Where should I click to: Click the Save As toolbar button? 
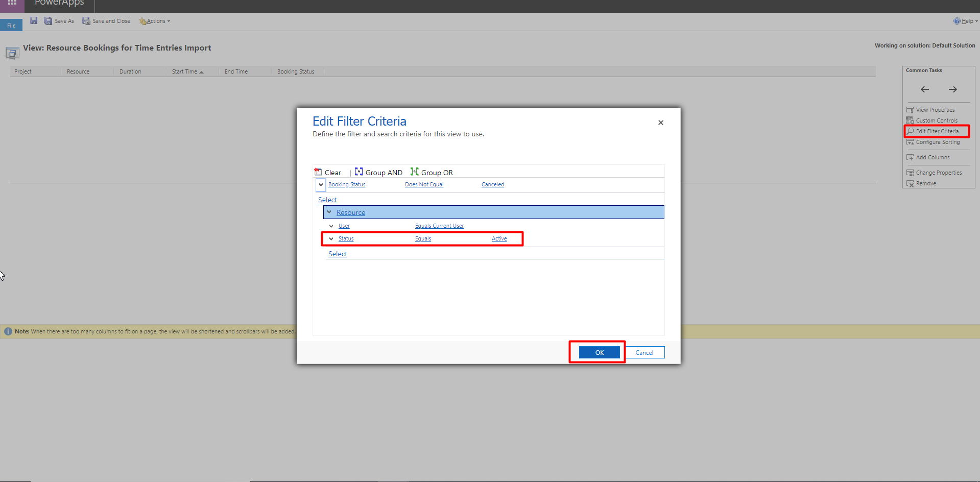[59, 21]
